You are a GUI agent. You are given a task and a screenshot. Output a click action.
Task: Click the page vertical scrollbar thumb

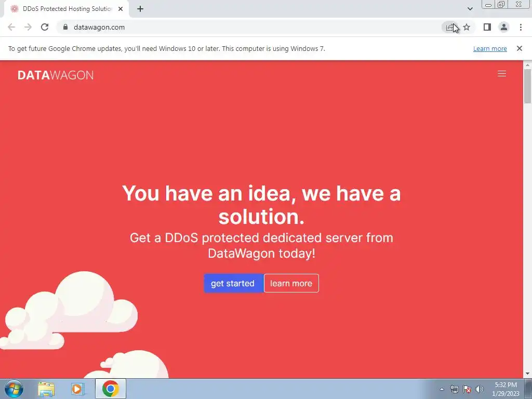pos(528,86)
